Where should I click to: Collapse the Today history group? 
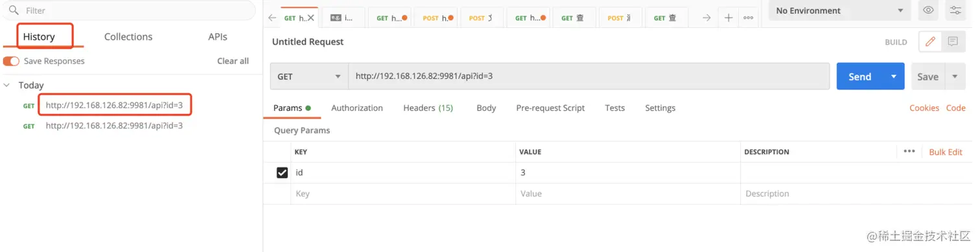[x=7, y=86]
